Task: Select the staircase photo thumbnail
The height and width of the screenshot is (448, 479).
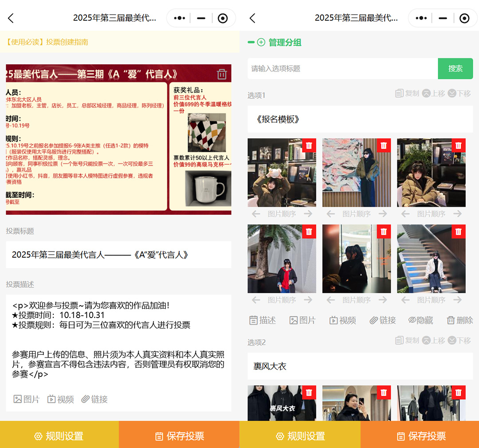Action: 431,259
